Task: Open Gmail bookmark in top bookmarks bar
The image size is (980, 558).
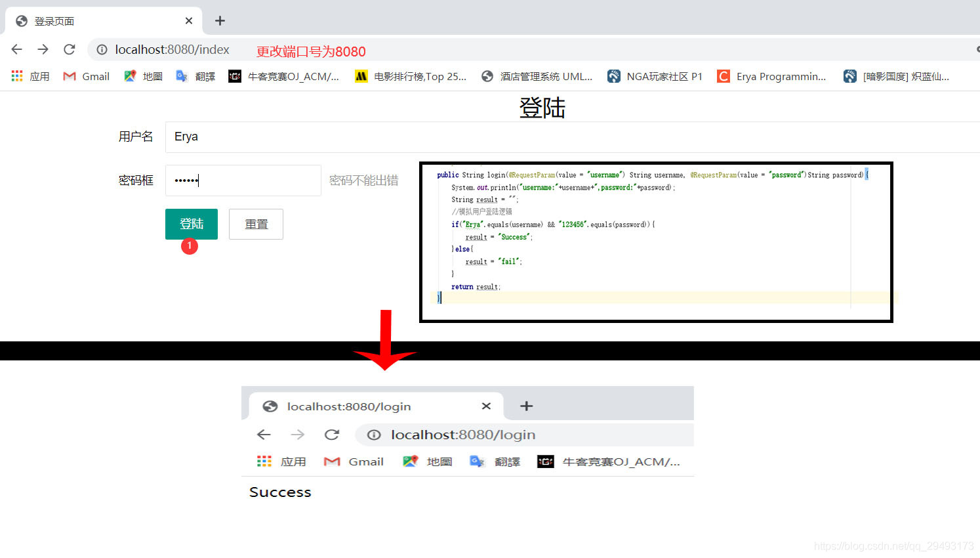Action: pyautogui.click(x=86, y=76)
